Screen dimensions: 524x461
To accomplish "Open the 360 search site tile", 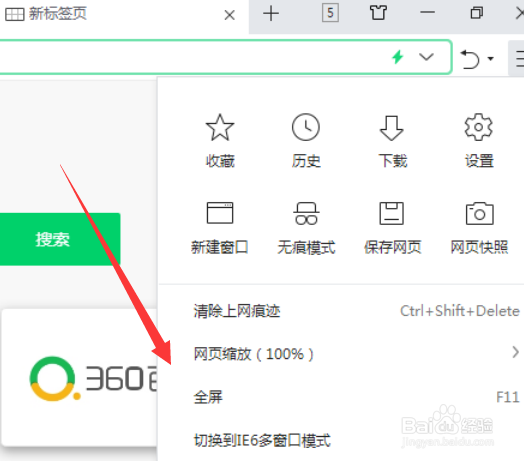I will [80, 378].
